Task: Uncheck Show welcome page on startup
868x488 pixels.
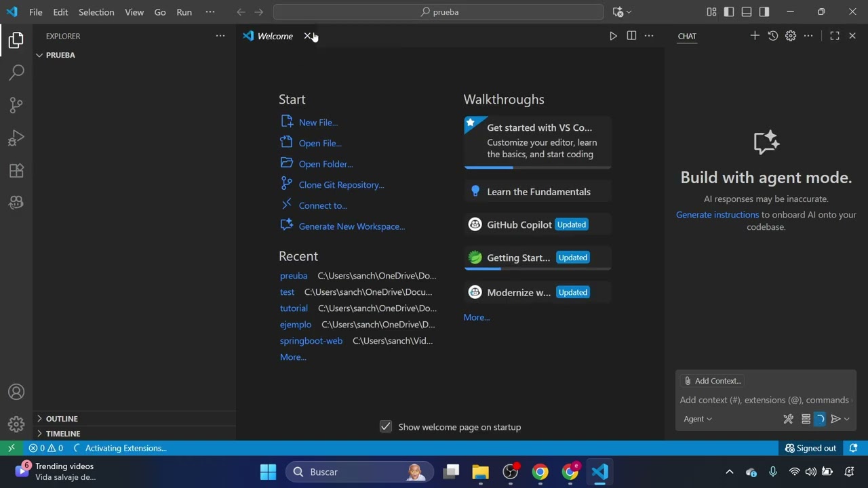Action: [386, 426]
